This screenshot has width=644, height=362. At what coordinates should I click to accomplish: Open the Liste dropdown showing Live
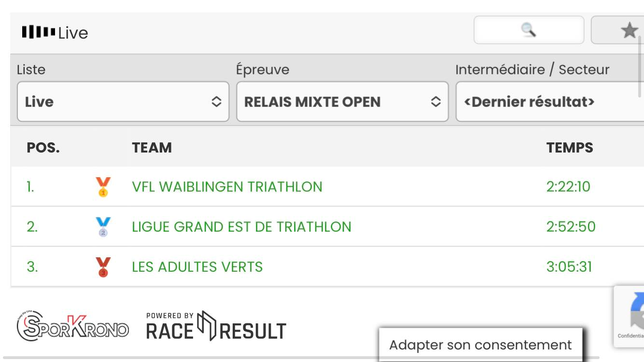(x=123, y=102)
